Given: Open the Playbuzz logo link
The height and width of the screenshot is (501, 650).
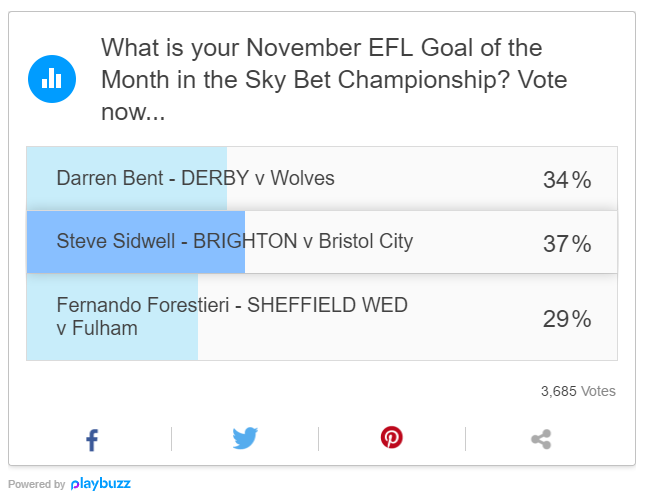Looking at the screenshot, I should [101, 484].
